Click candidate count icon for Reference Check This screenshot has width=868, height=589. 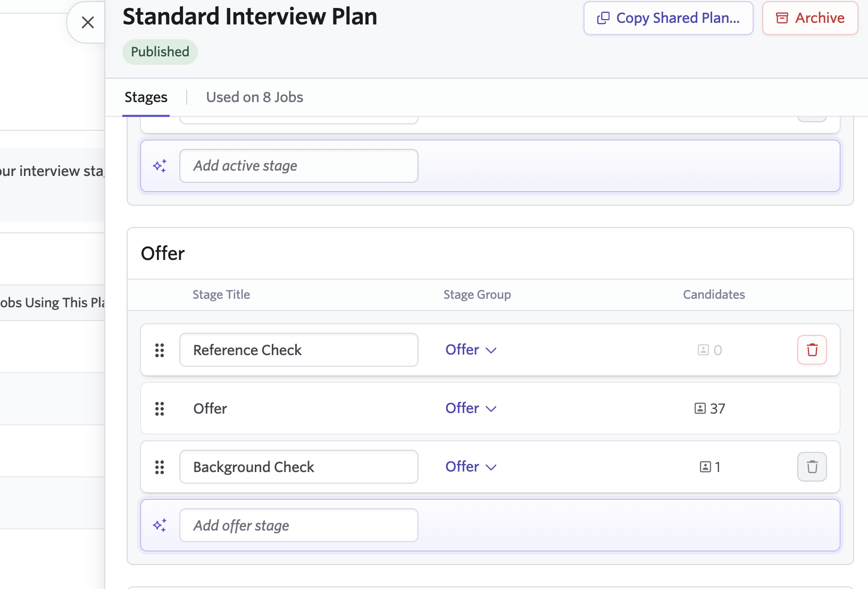(703, 350)
